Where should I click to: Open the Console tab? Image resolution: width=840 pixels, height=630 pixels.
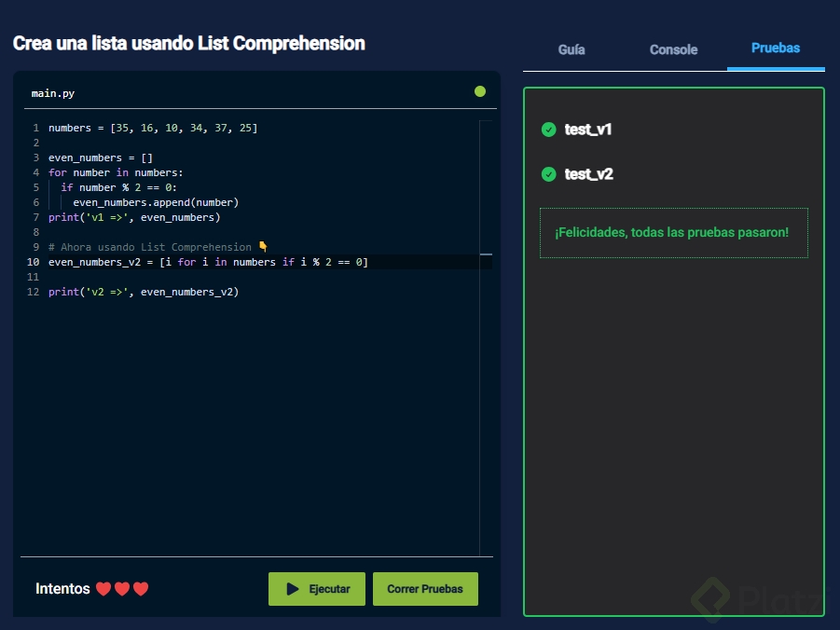click(x=673, y=49)
